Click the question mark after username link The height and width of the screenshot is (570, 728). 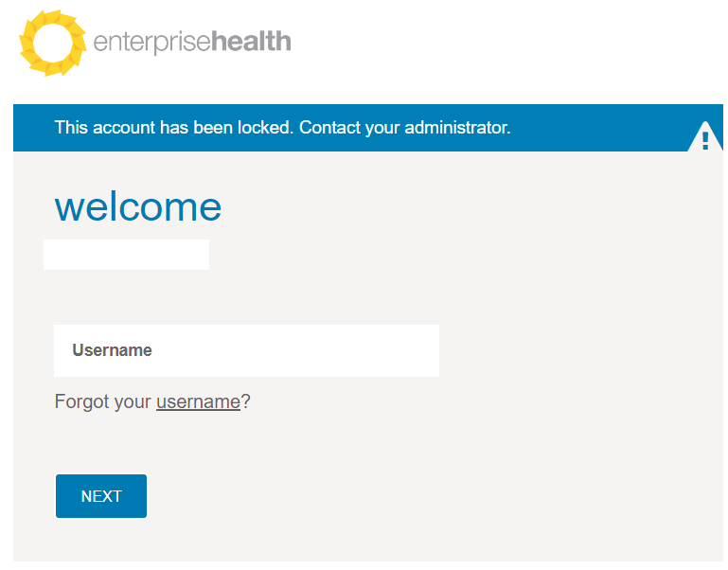246,401
